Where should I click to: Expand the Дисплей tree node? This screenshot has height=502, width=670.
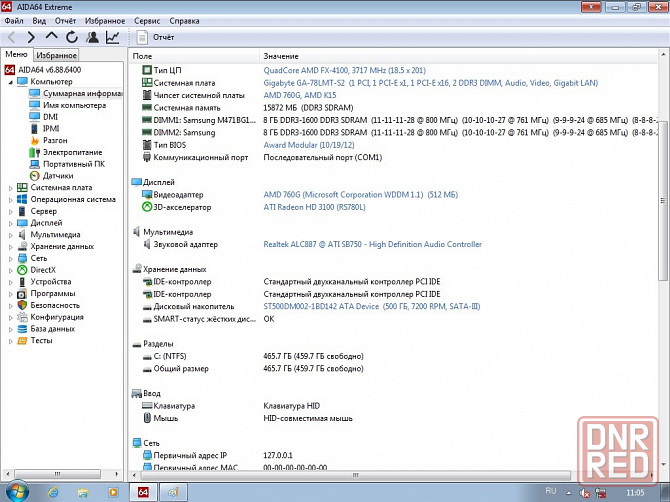click(x=11, y=223)
